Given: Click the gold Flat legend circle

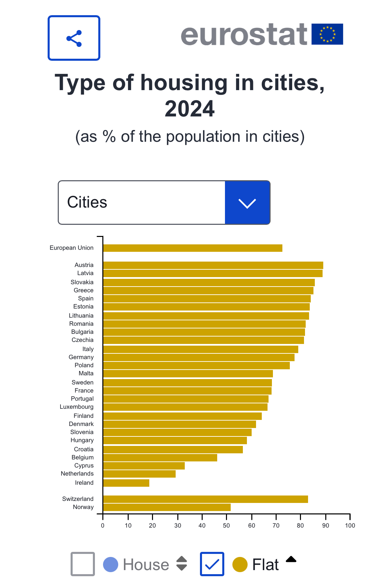Looking at the screenshot, I should coord(240,564).
